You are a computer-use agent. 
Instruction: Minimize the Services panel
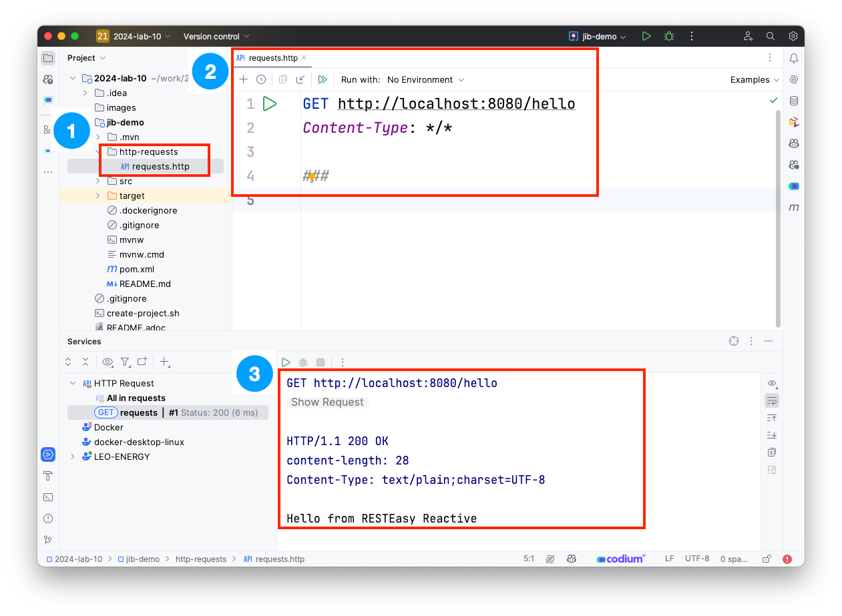pos(769,341)
